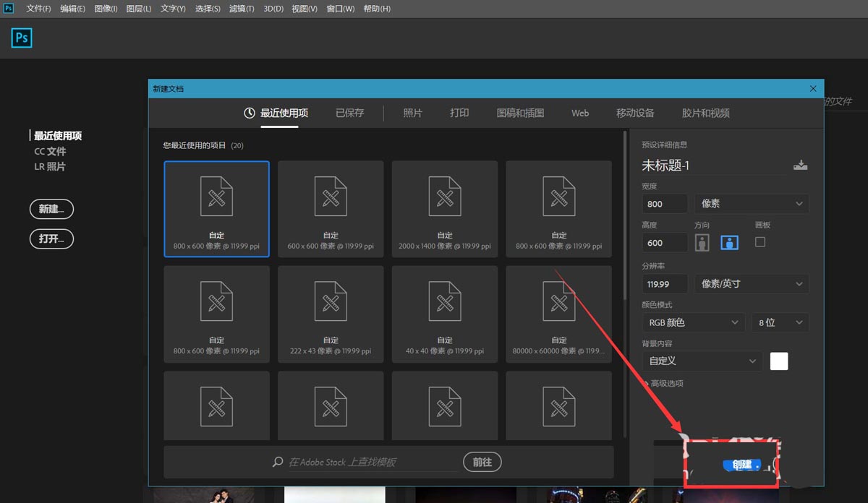Select the 2000 x 1400 像素 preset

tap(445, 209)
